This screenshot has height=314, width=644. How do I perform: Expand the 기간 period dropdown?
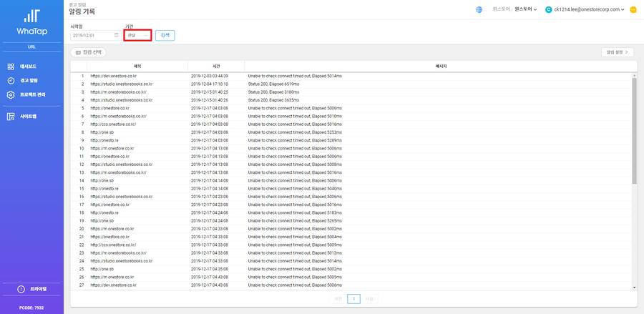pyautogui.click(x=137, y=34)
